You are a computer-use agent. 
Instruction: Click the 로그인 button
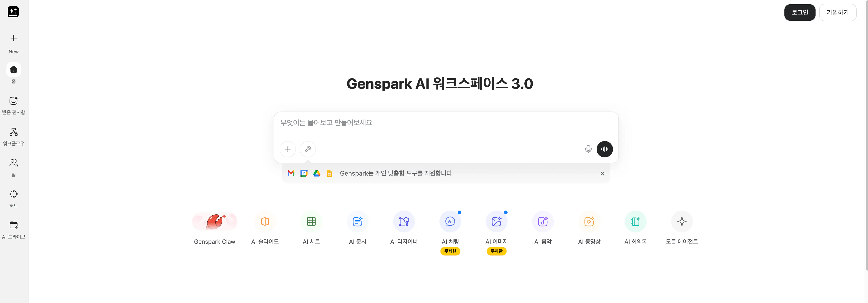click(x=800, y=12)
